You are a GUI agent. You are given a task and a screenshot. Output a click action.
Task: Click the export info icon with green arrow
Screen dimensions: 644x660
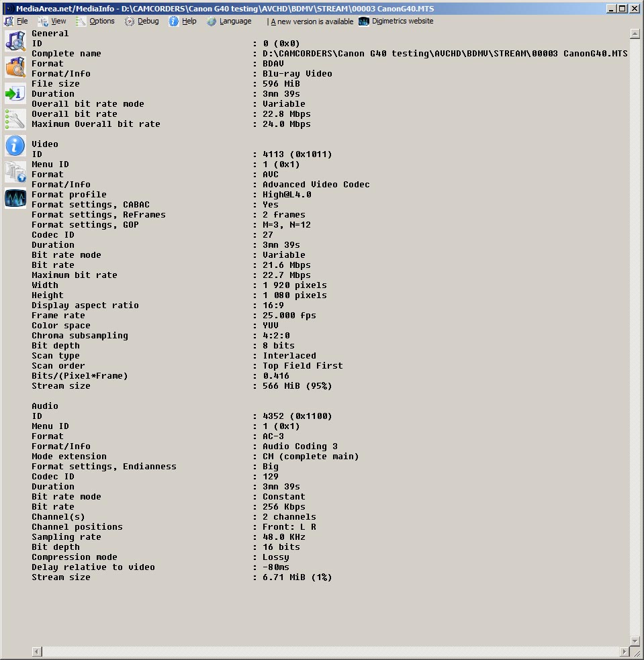pos(15,93)
